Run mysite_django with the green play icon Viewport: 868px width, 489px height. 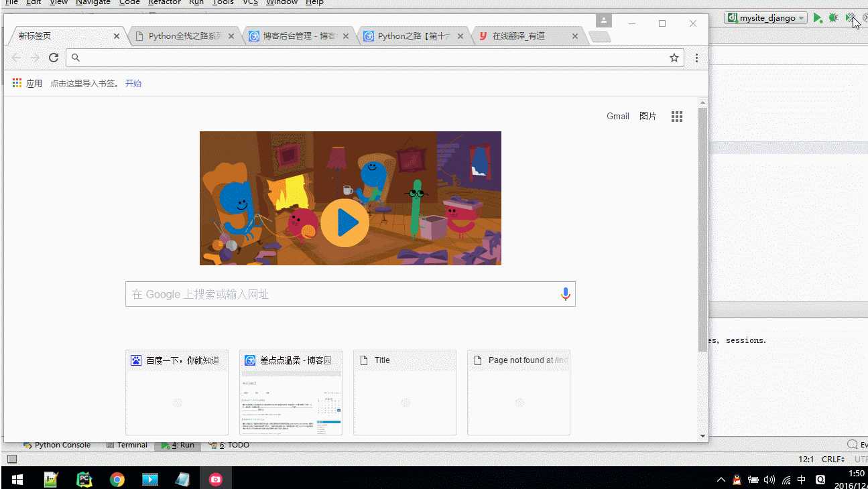(x=818, y=18)
